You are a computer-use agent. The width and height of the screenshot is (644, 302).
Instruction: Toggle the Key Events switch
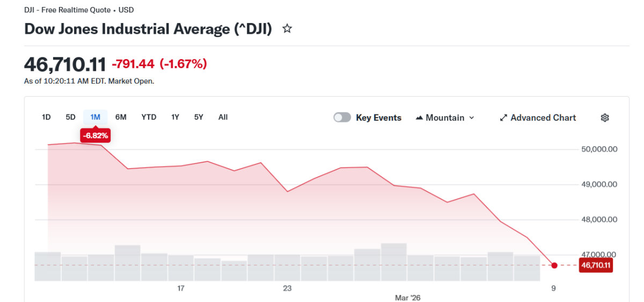(x=342, y=118)
